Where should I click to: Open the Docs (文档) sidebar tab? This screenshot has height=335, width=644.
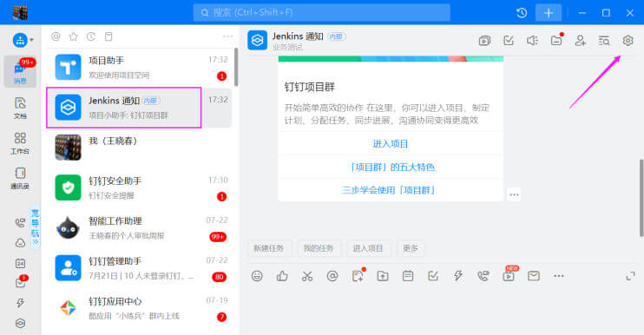click(x=20, y=108)
